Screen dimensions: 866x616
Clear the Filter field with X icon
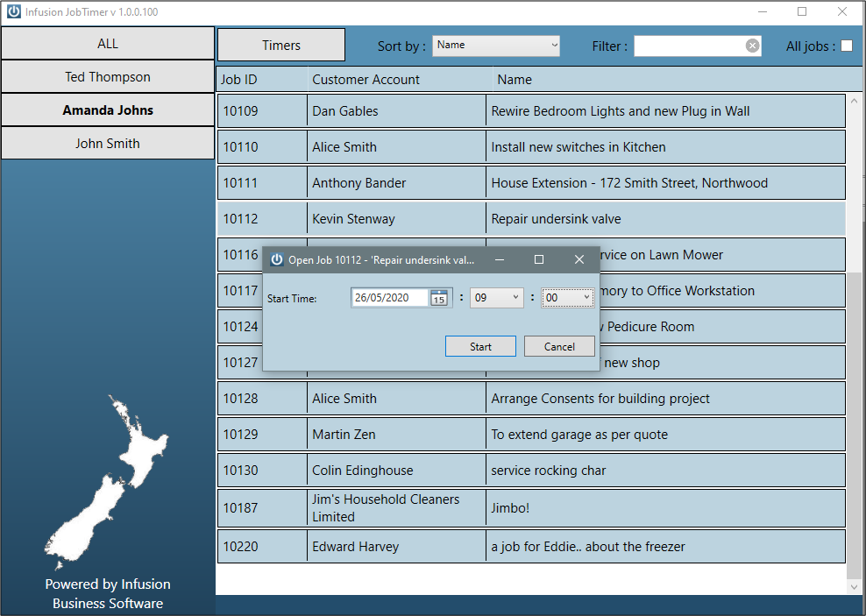[x=752, y=46]
